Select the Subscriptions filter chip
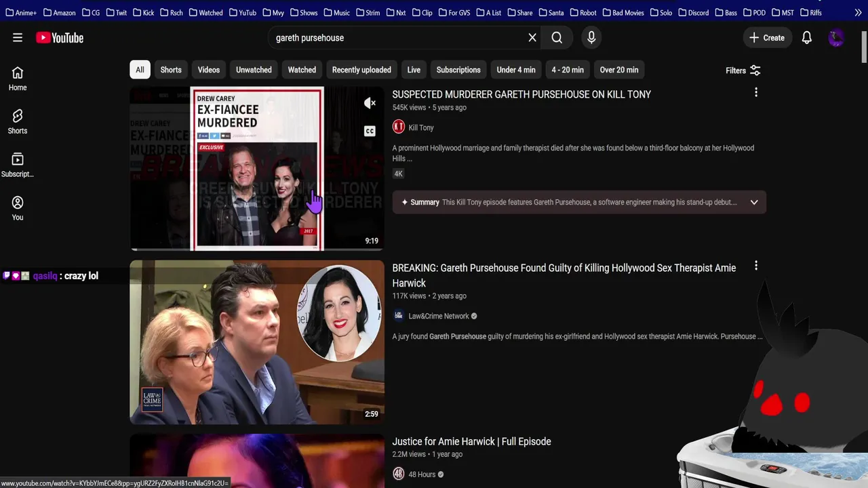The width and height of the screenshot is (868, 488). [x=458, y=70]
